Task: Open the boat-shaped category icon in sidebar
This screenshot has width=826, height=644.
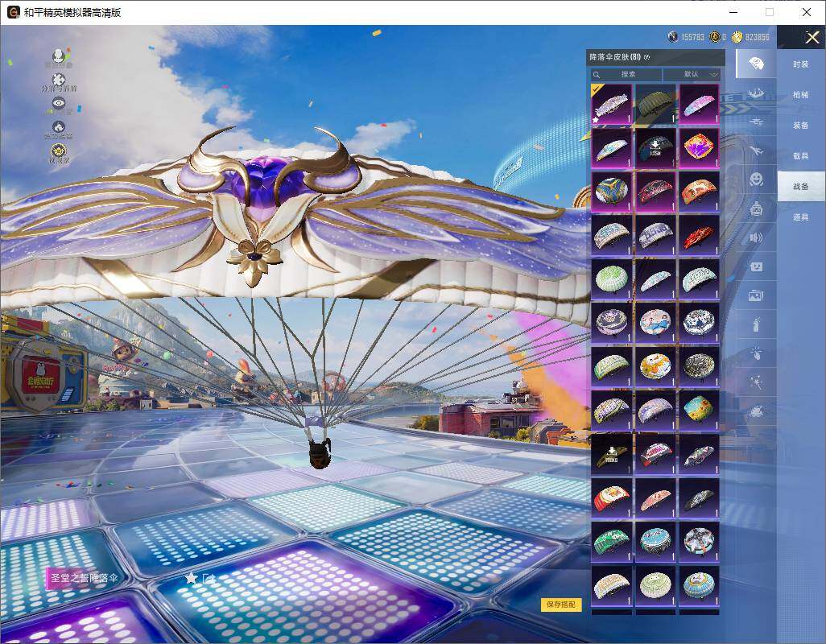Action: point(756,93)
